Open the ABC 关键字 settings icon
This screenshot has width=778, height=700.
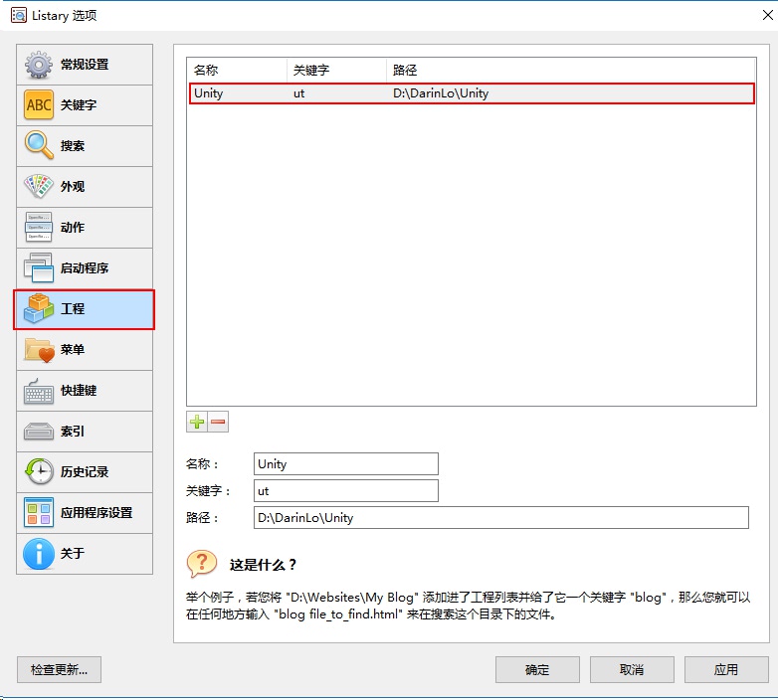pyautogui.click(x=39, y=105)
